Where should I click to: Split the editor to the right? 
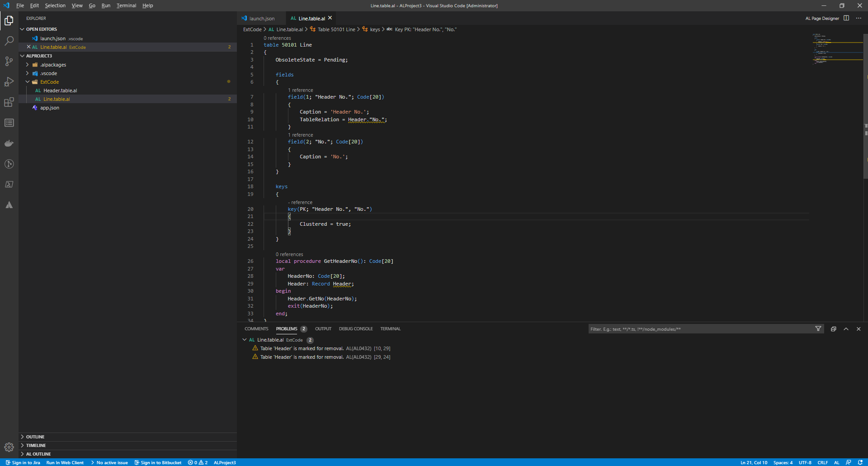[x=846, y=18]
